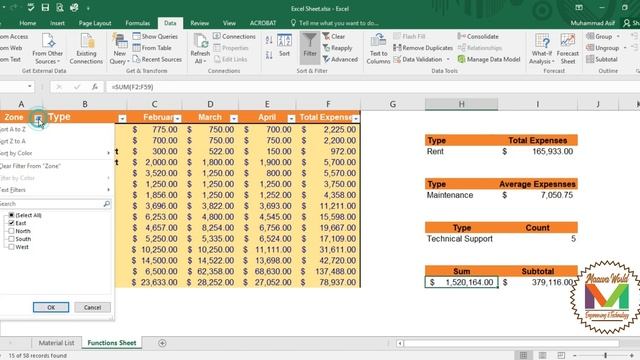Click the Consolidate tool

point(478,36)
